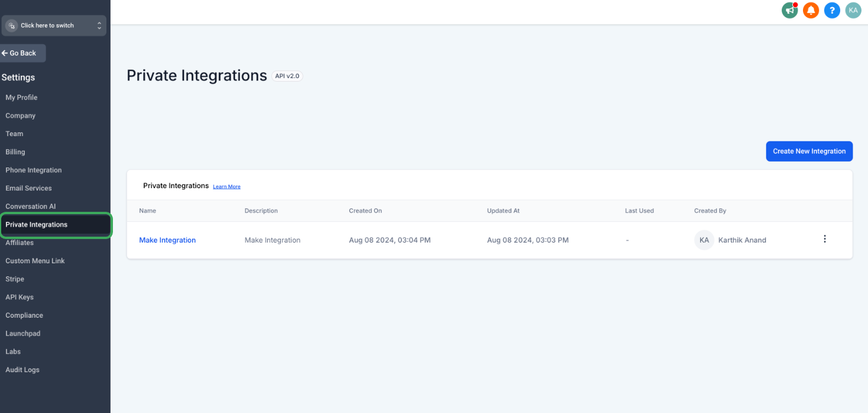
Task: Navigate to Billing settings
Action: (15, 152)
